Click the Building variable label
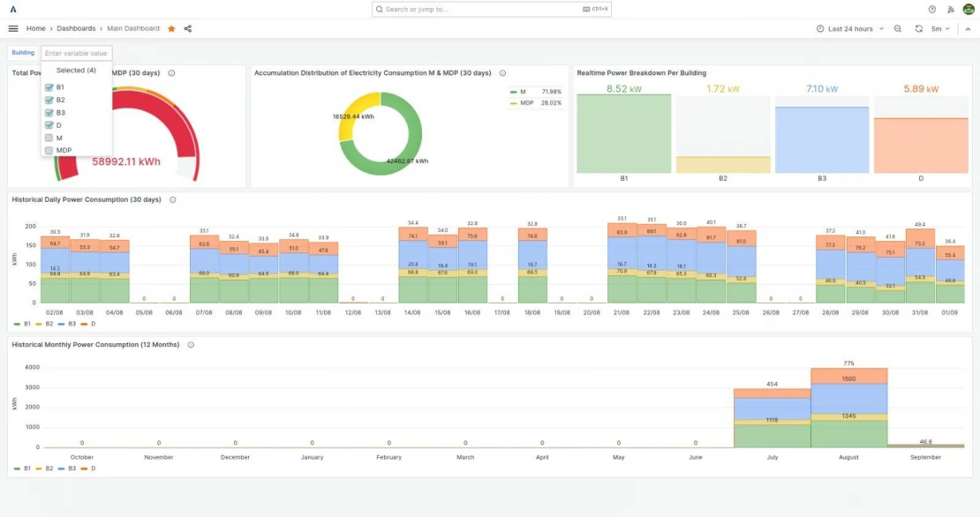This screenshot has width=980, height=517. [23, 53]
